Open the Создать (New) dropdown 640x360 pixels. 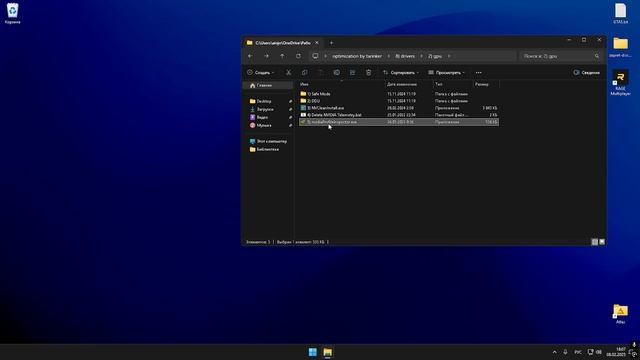260,72
